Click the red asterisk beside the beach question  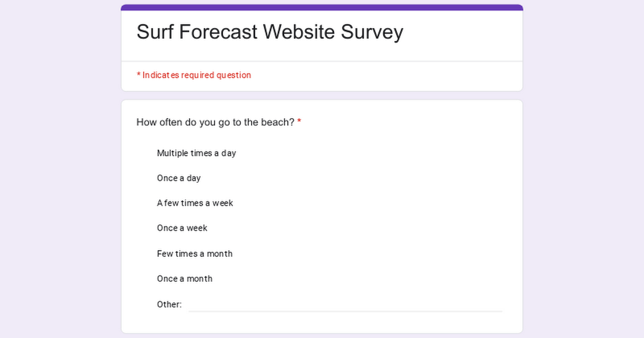(x=299, y=122)
